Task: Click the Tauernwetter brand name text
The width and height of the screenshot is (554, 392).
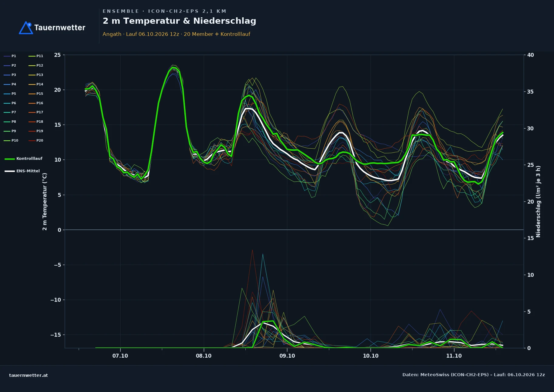Action: point(60,28)
